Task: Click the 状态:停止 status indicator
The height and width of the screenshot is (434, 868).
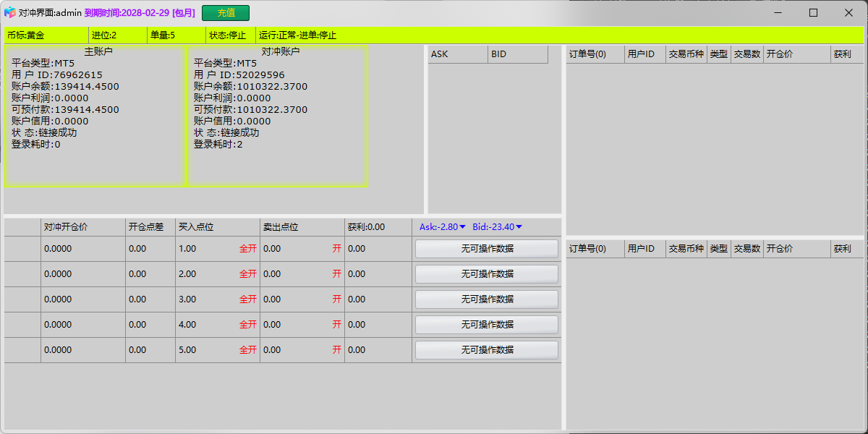Action: coord(229,35)
